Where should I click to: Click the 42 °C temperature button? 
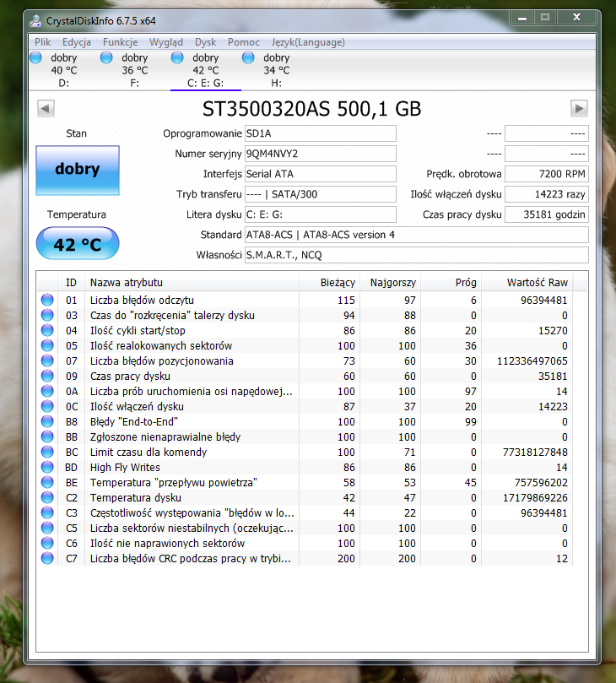tap(78, 243)
